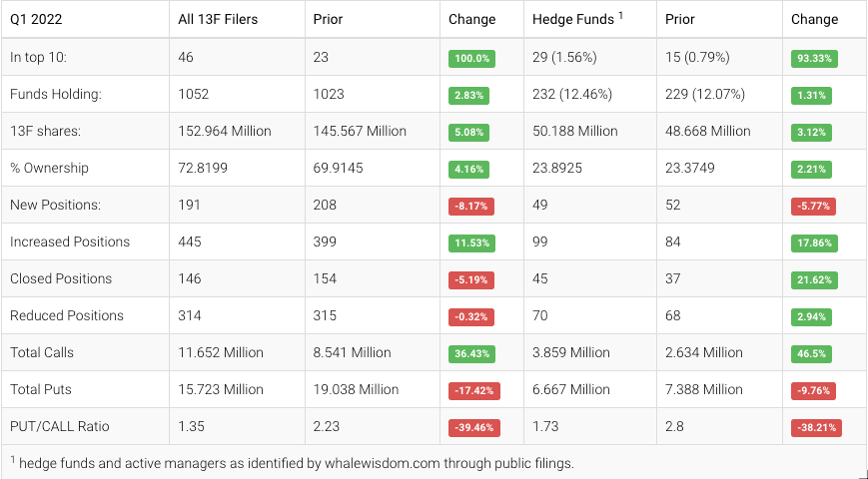
Task: Click the red -17.42% Total Puts badge
Action: point(473,390)
